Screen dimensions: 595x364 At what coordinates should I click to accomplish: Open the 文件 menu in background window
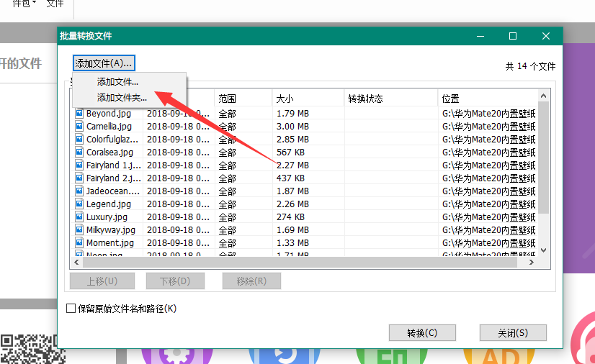[x=55, y=4]
